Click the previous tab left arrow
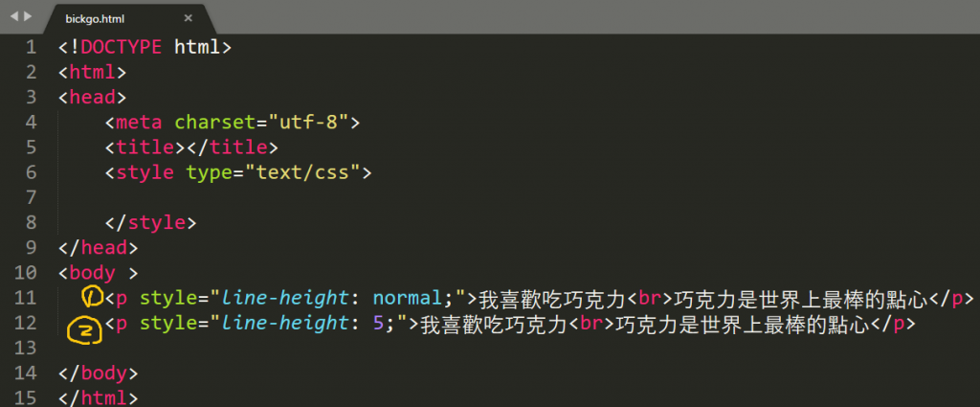 click(x=14, y=15)
